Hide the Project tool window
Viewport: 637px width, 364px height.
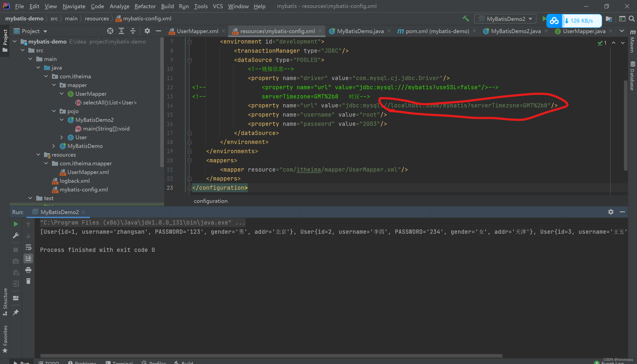pyautogui.click(x=158, y=31)
